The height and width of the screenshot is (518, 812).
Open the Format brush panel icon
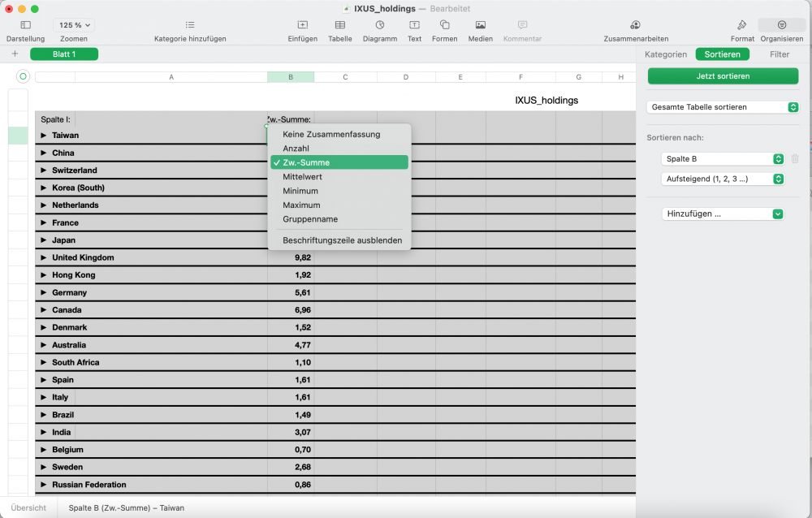coord(742,25)
